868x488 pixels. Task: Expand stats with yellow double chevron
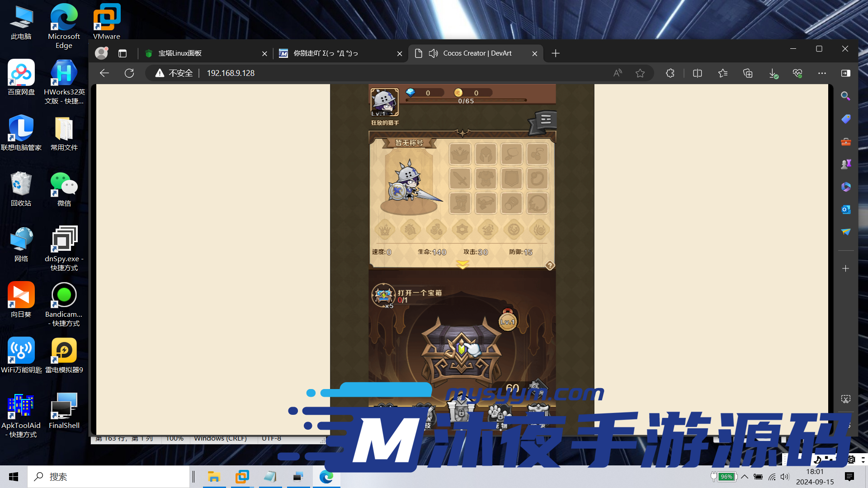(462, 264)
